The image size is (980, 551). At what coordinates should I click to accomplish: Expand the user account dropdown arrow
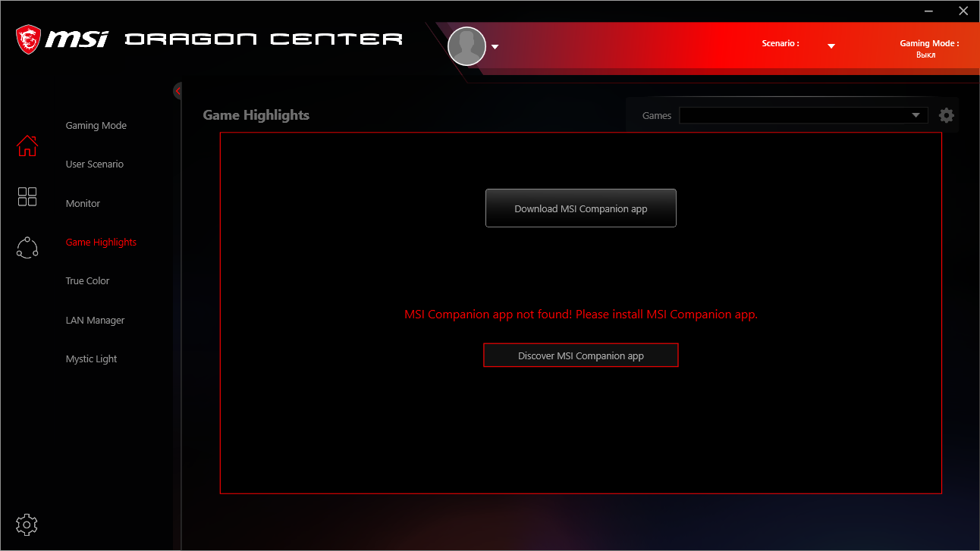495,47
